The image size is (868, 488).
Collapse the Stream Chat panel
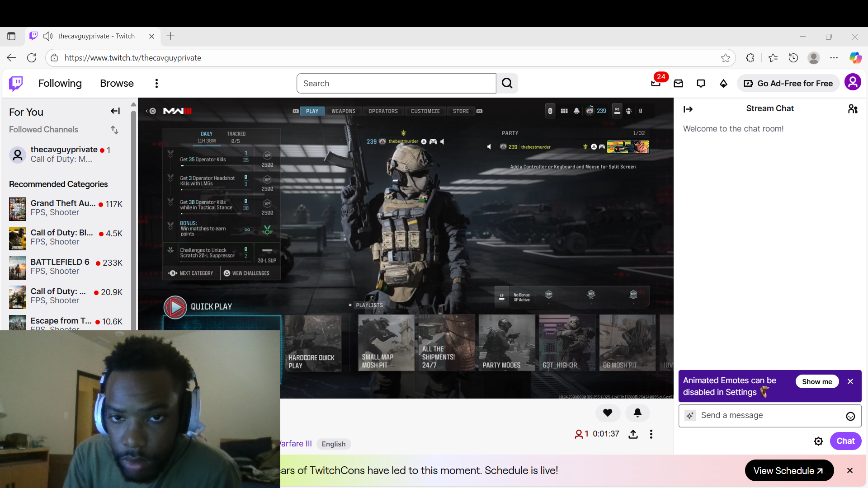pyautogui.click(x=688, y=109)
